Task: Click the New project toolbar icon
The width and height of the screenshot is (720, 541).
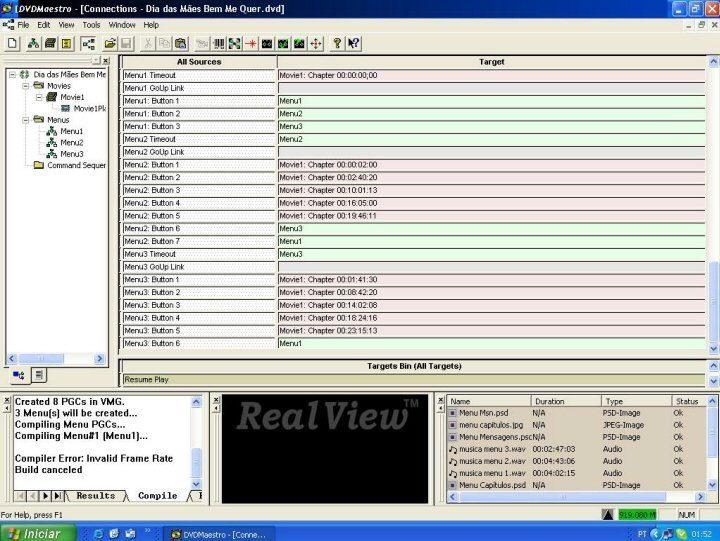Action: click(x=12, y=44)
